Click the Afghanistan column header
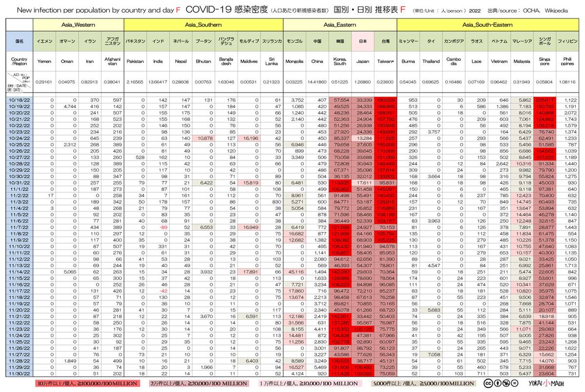The width and height of the screenshot is (585, 392). click(x=112, y=62)
